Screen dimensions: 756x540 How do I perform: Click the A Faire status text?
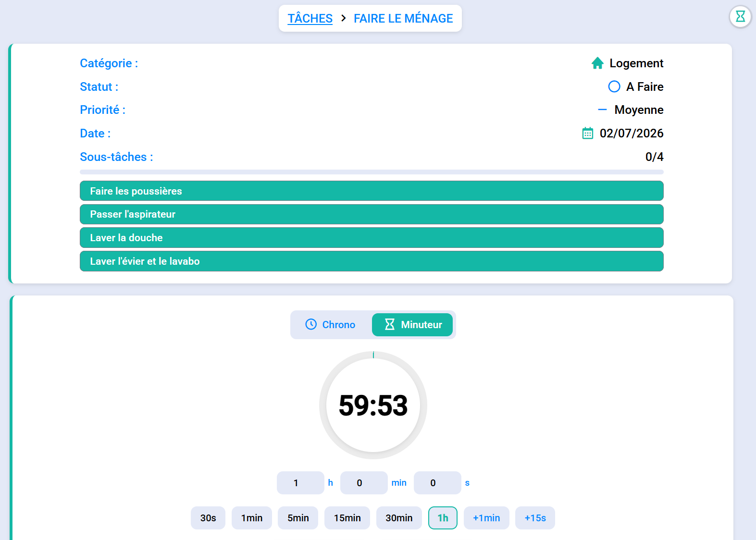click(644, 86)
